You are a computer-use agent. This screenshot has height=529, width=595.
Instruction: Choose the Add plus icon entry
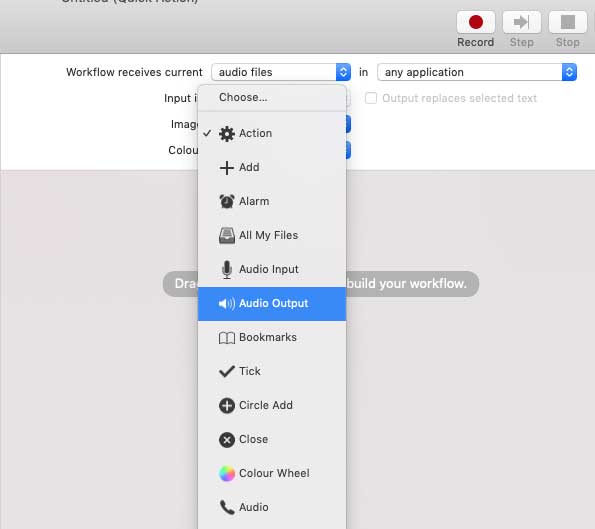(x=272, y=167)
